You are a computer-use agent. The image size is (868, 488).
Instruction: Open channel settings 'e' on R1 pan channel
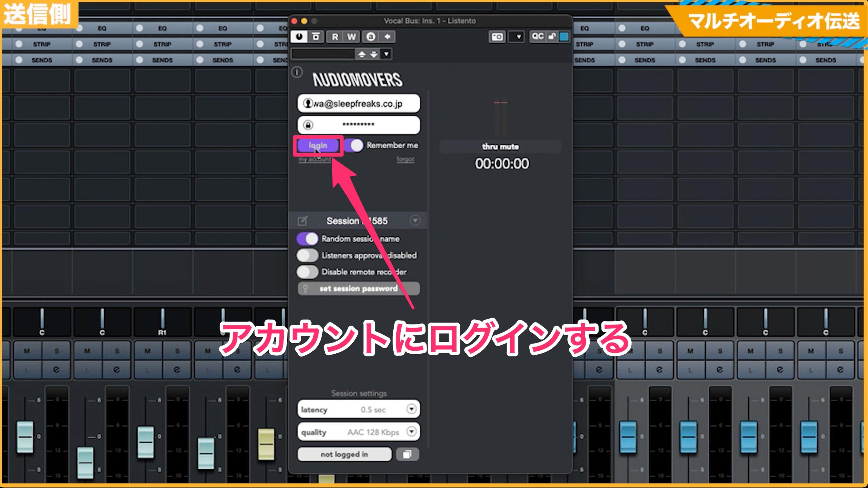pyautogui.click(x=177, y=369)
